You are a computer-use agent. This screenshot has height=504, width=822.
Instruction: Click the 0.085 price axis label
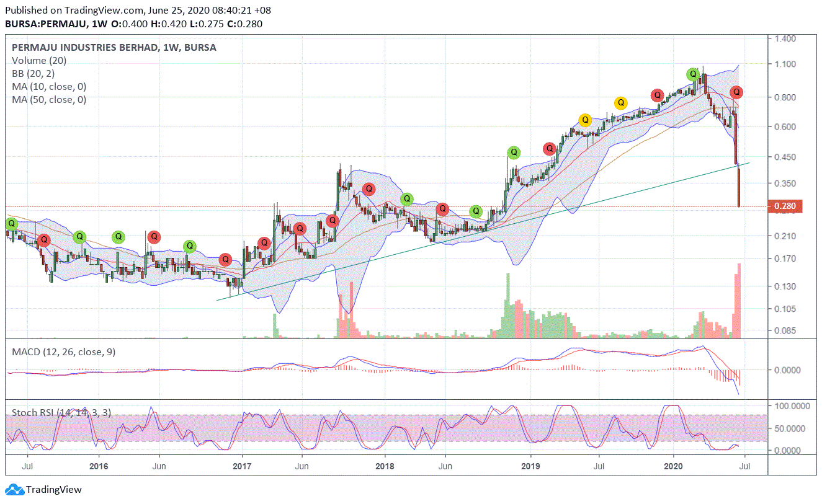[785, 330]
